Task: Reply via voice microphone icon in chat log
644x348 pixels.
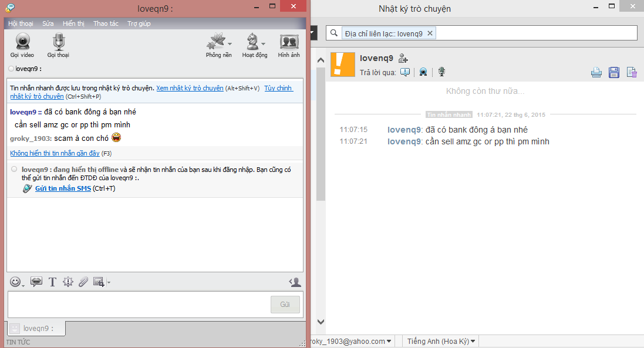Action: [x=441, y=72]
